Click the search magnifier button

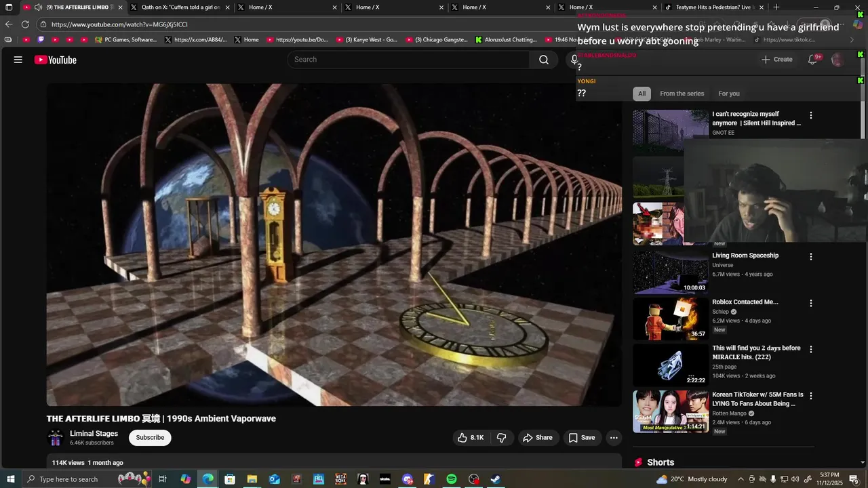pyautogui.click(x=544, y=60)
